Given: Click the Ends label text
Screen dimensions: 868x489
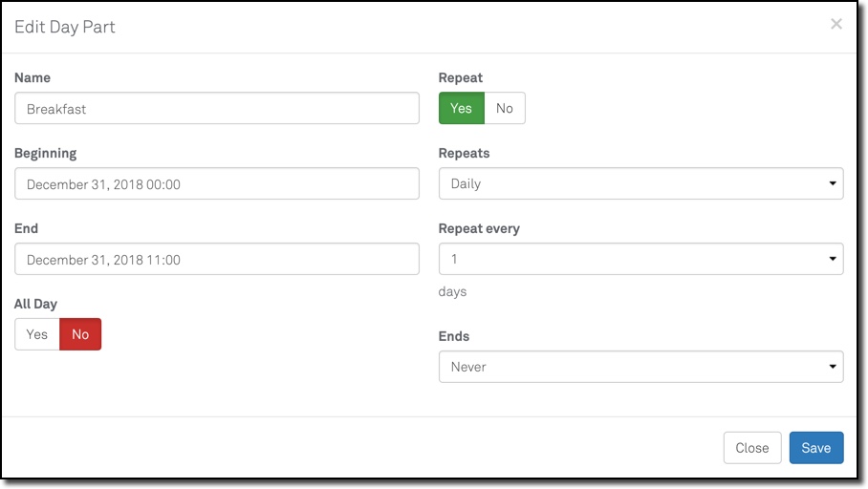Looking at the screenshot, I should 454,336.
